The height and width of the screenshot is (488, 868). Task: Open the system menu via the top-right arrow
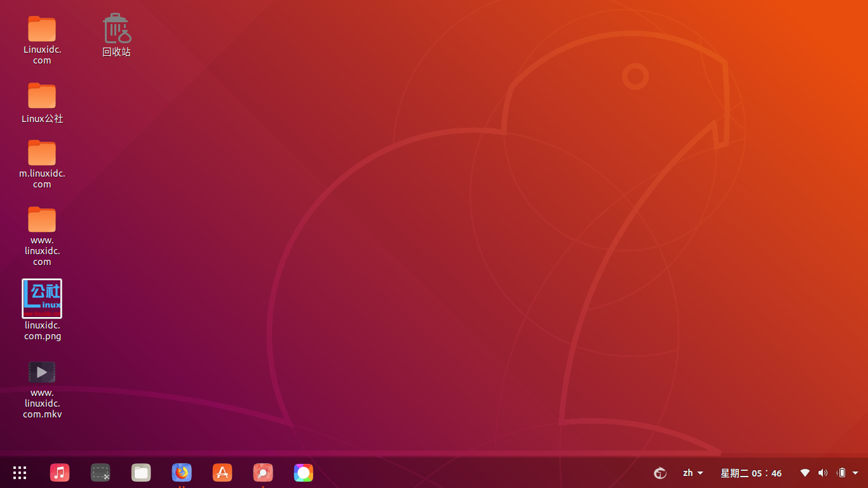click(x=854, y=473)
